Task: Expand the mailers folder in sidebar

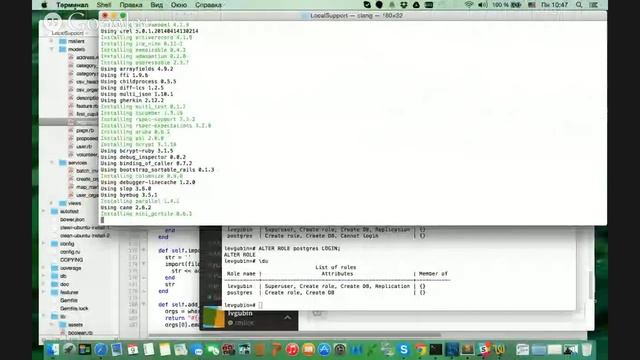Action: pos(51,41)
